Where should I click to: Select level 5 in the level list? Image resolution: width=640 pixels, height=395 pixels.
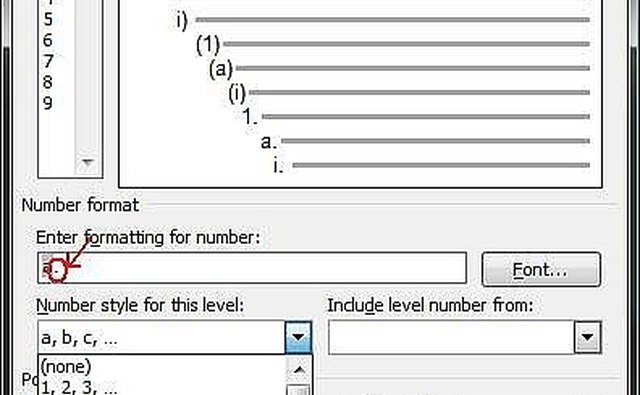click(48, 19)
